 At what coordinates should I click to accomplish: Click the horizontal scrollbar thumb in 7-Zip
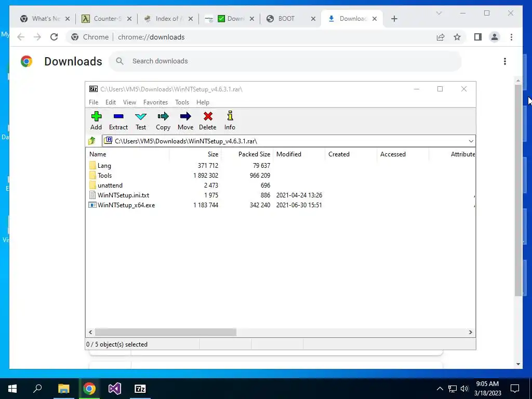[x=166, y=332]
